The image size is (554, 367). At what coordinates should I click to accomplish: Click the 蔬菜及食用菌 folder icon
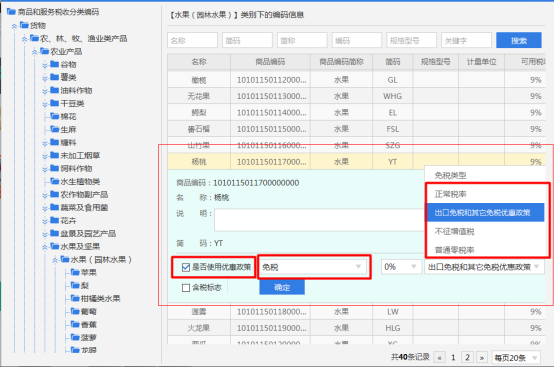[54, 207]
